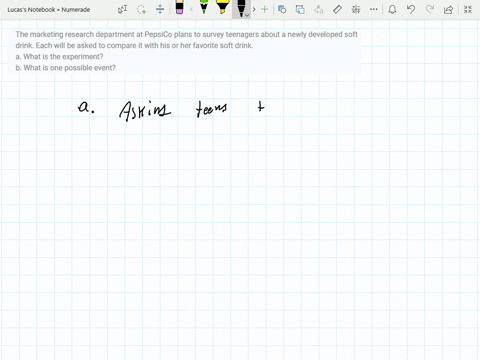The width and height of the screenshot is (480, 360).
Task: Redo the last action
Action: point(430,9)
